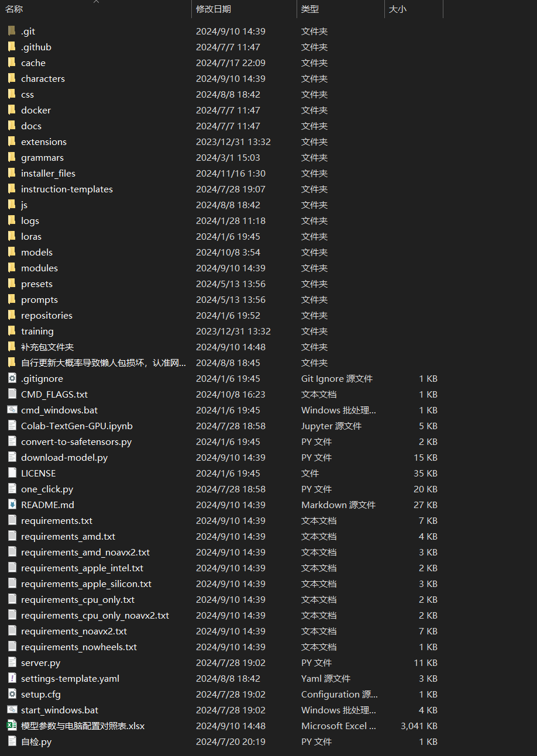
Task: Select the .github folder name
Action: 36,47
